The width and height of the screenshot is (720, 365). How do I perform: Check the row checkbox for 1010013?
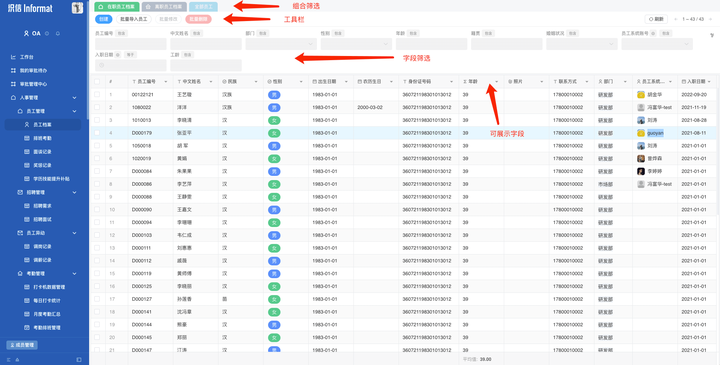[97, 120]
